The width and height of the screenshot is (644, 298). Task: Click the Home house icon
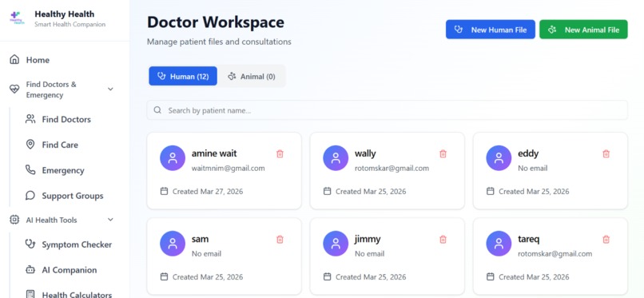(x=14, y=60)
